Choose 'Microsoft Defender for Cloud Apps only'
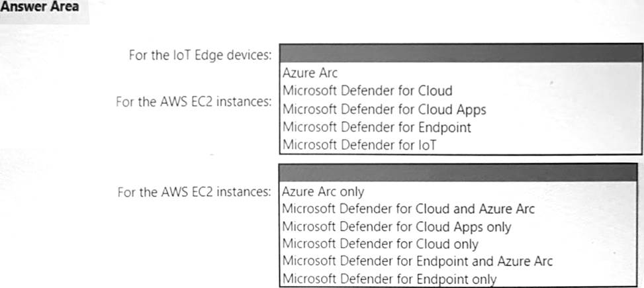The width and height of the screenshot is (644, 288). click(x=396, y=226)
